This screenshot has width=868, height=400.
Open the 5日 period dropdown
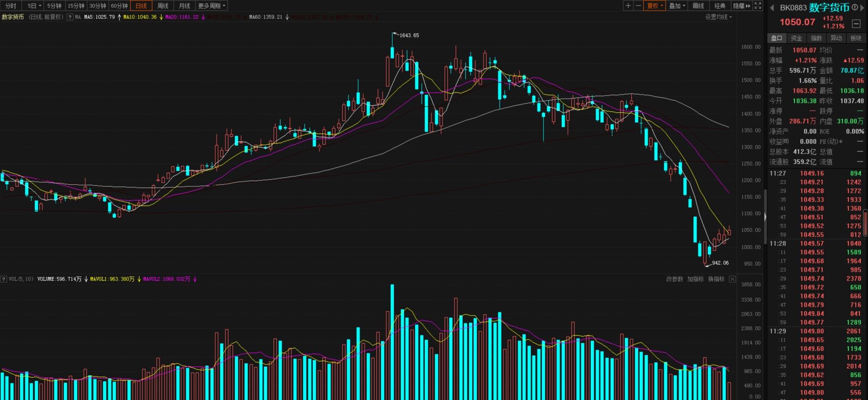pos(35,6)
